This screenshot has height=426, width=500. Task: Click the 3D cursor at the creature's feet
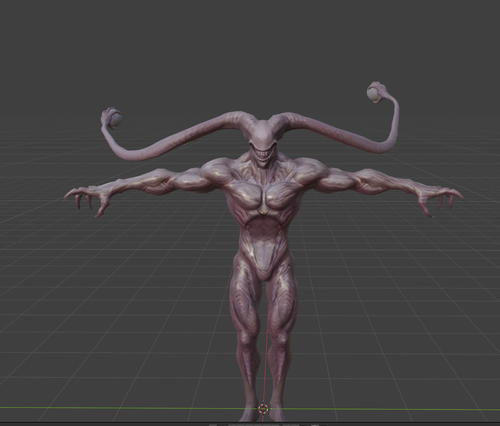point(263,408)
